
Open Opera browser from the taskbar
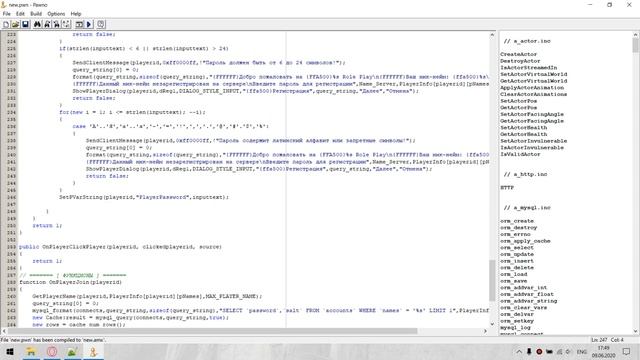click(52, 351)
